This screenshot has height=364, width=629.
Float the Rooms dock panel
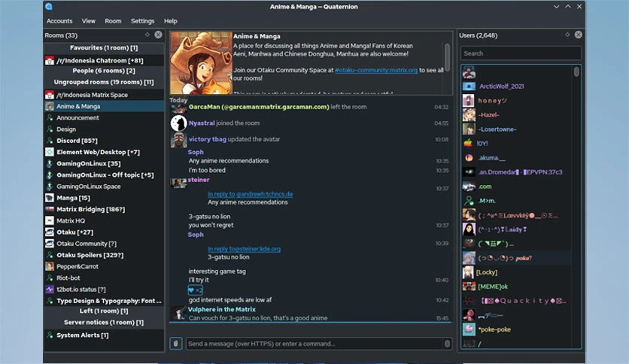click(x=147, y=35)
